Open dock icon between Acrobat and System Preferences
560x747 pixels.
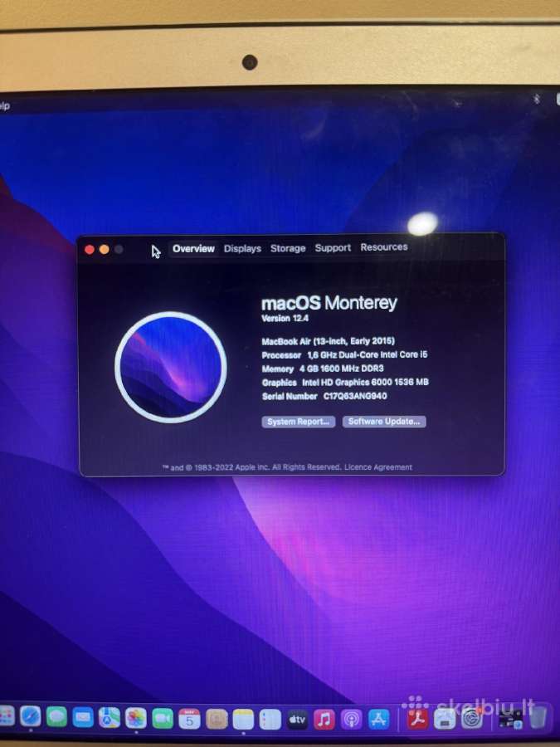(445, 719)
